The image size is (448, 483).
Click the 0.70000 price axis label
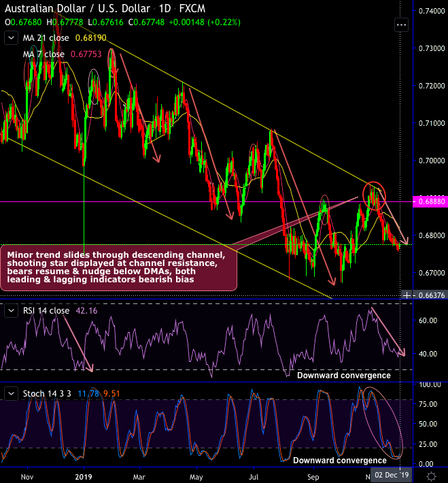[432, 161]
